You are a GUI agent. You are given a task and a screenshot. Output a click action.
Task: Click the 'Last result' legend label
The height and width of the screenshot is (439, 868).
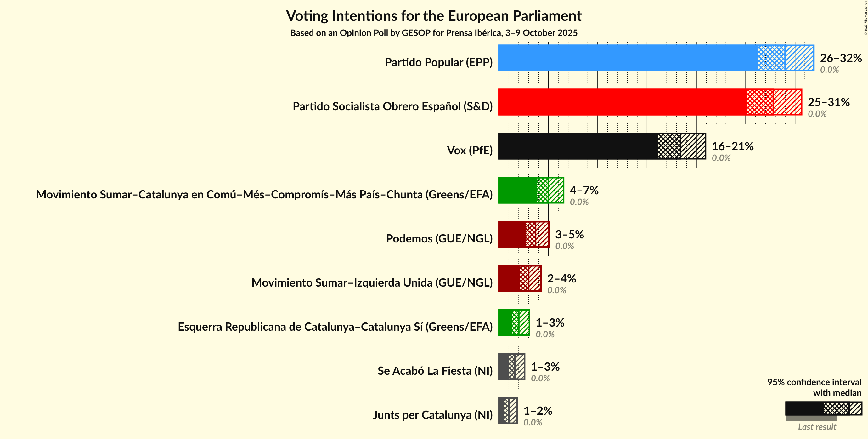click(817, 427)
